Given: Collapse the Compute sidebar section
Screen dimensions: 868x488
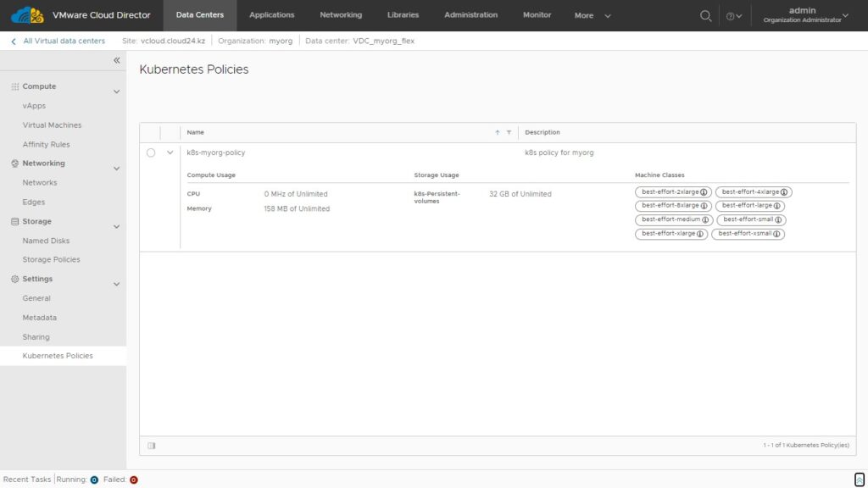Looking at the screenshot, I should (117, 91).
